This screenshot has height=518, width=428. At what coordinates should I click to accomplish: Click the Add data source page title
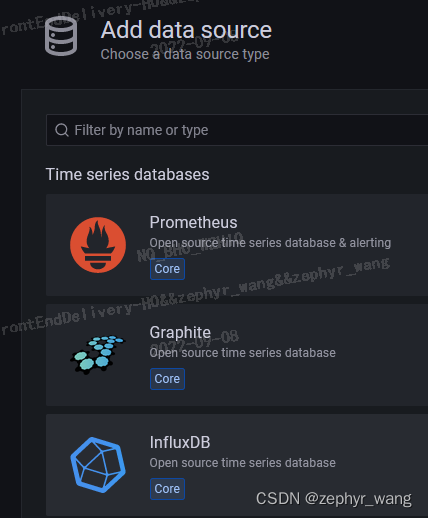(x=186, y=30)
